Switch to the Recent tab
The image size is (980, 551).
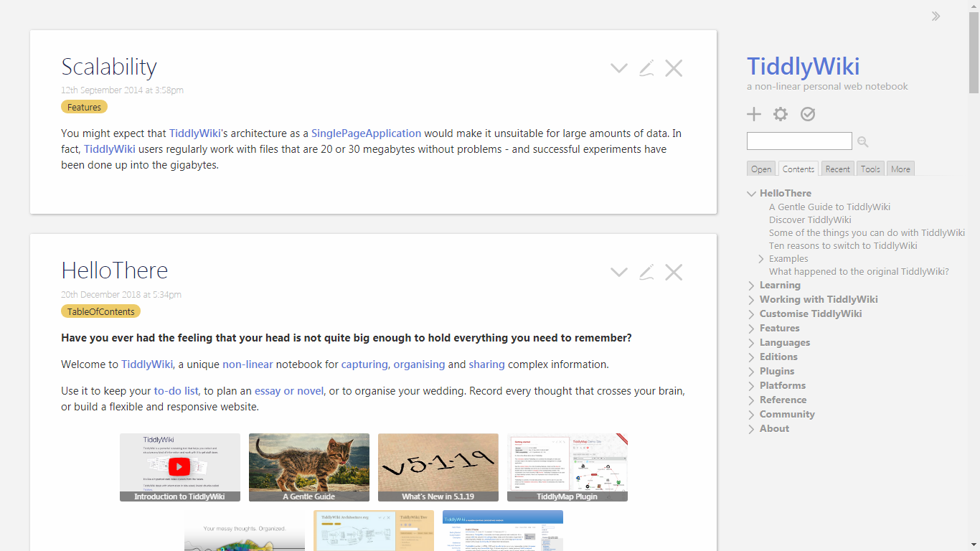coord(837,169)
